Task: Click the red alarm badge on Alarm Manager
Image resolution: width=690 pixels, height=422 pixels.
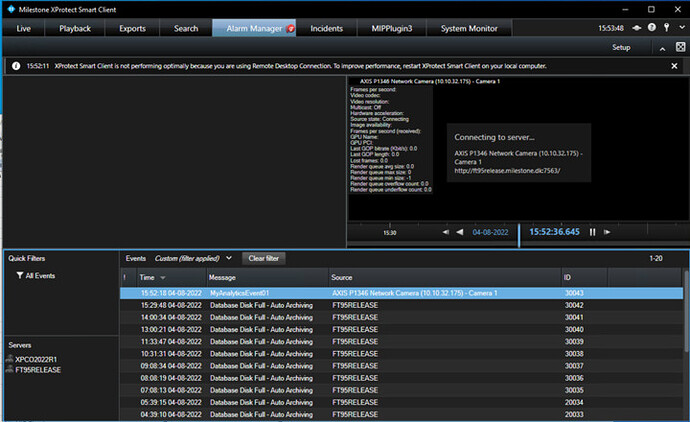Action: point(290,29)
